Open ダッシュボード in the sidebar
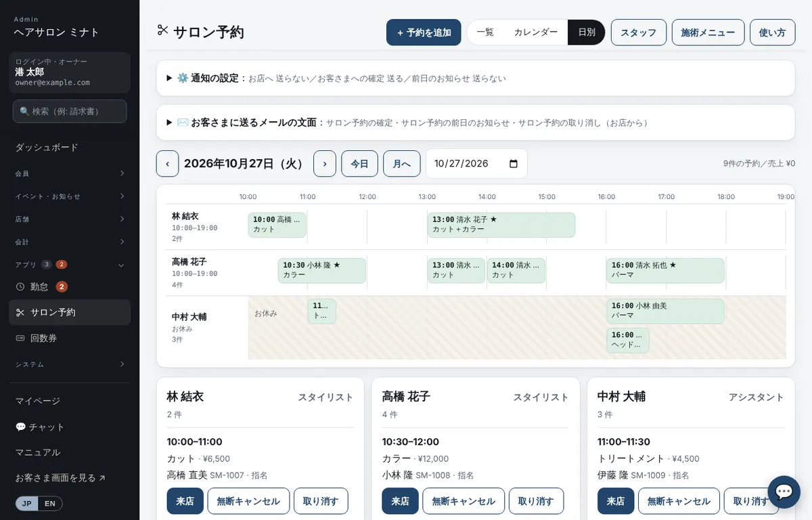The height and width of the screenshot is (520, 812). click(x=70, y=147)
